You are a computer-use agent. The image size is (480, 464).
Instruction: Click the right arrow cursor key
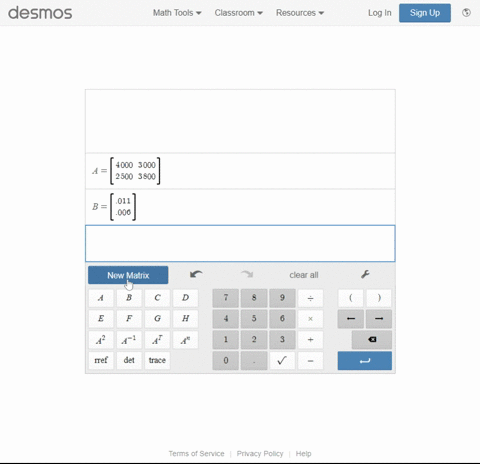click(x=379, y=319)
